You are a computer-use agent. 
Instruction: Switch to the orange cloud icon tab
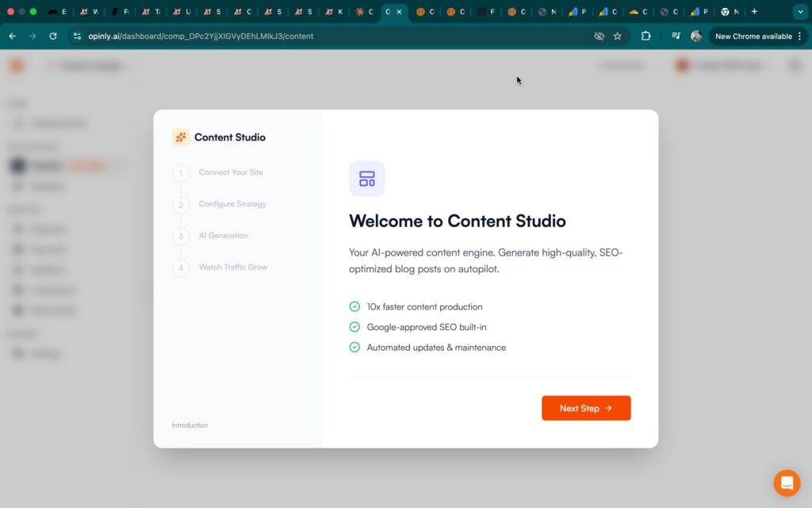click(x=638, y=11)
